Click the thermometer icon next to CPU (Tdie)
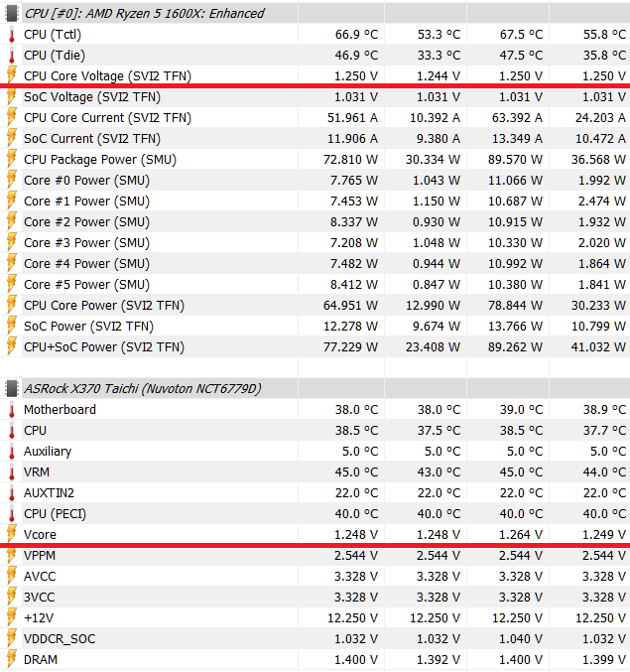The height and width of the screenshot is (672, 630). tap(12, 56)
